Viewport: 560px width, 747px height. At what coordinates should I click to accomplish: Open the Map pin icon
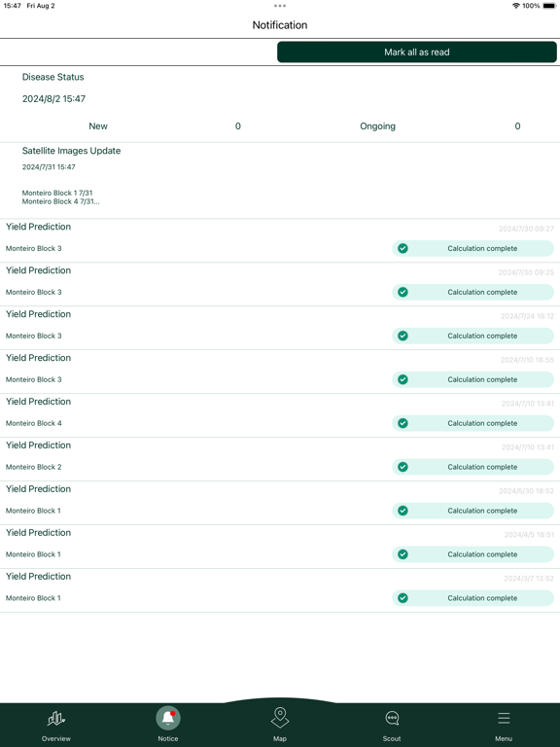pos(280,718)
